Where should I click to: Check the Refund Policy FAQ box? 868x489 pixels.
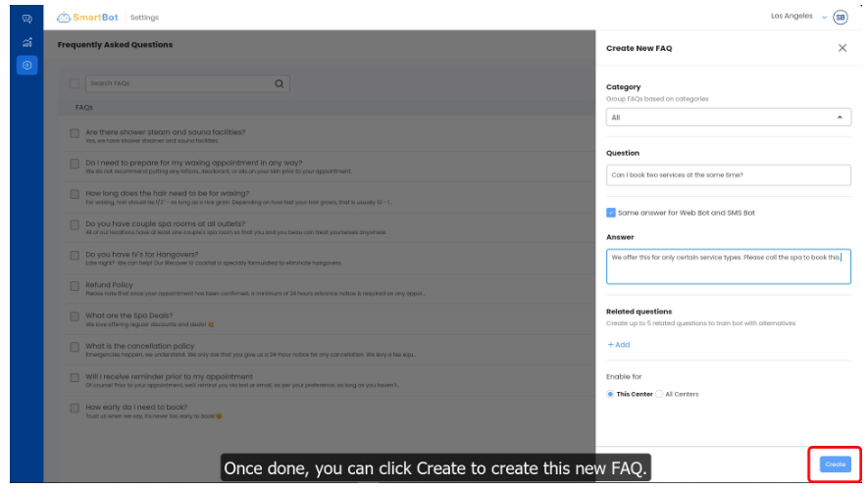point(75,286)
